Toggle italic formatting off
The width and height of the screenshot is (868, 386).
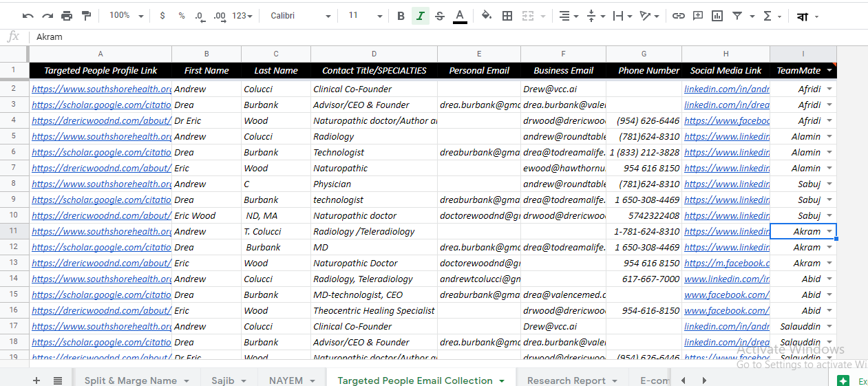click(421, 16)
